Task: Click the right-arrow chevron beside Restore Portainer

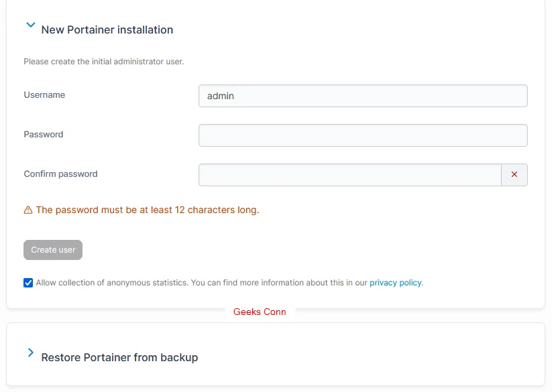Action: pyautogui.click(x=30, y=352)
